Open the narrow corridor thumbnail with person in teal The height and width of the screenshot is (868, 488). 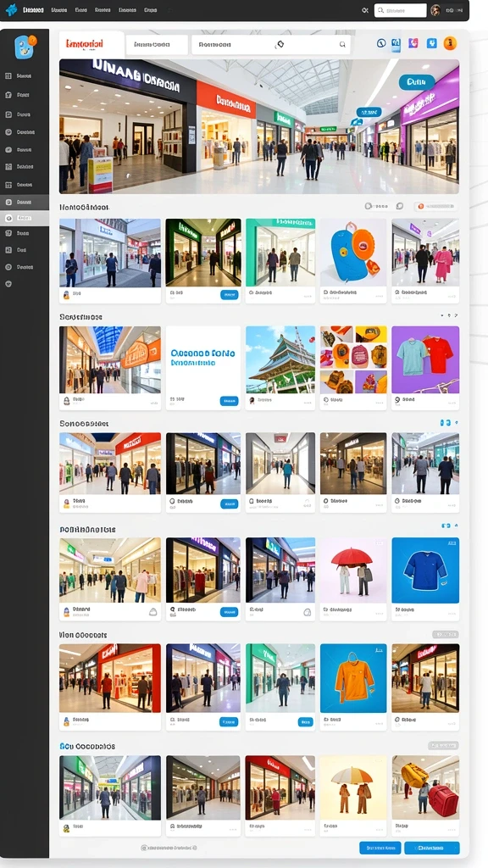coord(280,464)
